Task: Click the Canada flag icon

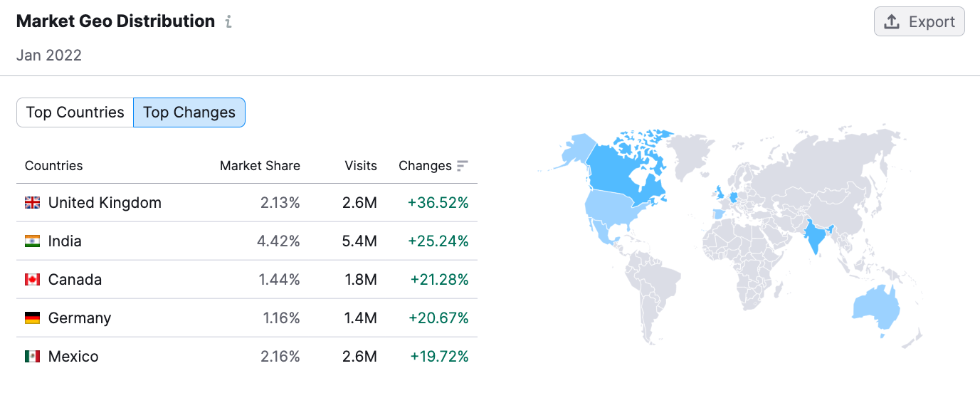Action: pyautogui.click(x=33, y=280)
